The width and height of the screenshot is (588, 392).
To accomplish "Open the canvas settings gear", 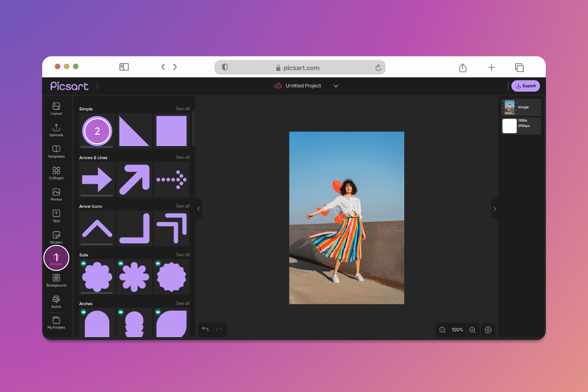I will click(488, 330).
